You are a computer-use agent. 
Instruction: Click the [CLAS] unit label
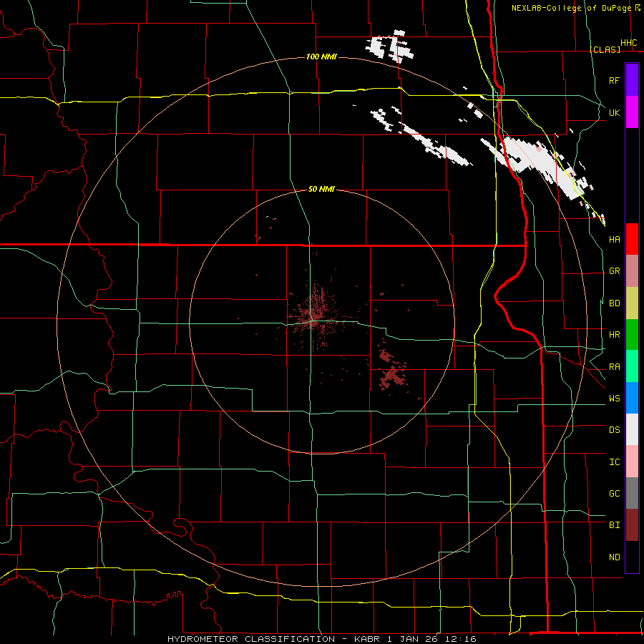click(605, 49)
